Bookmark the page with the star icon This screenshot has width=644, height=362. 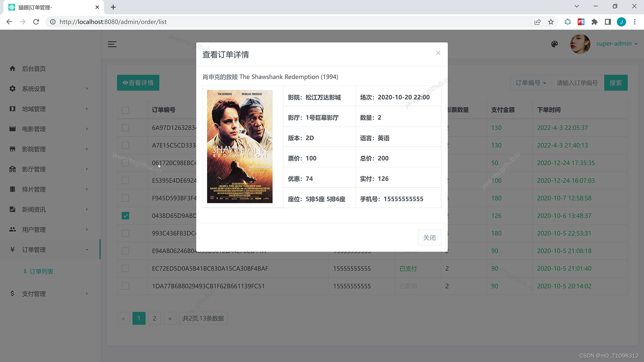551,22
